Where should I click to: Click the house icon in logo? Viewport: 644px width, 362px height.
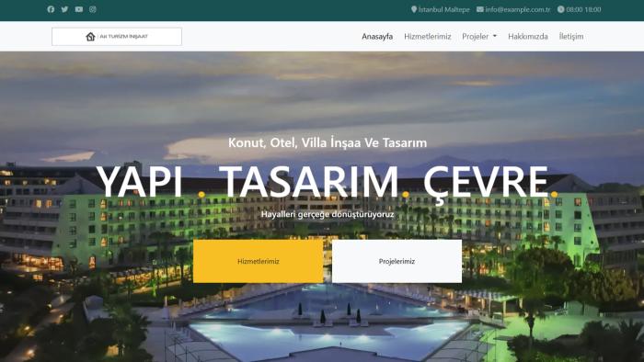[x=90, y=37]
